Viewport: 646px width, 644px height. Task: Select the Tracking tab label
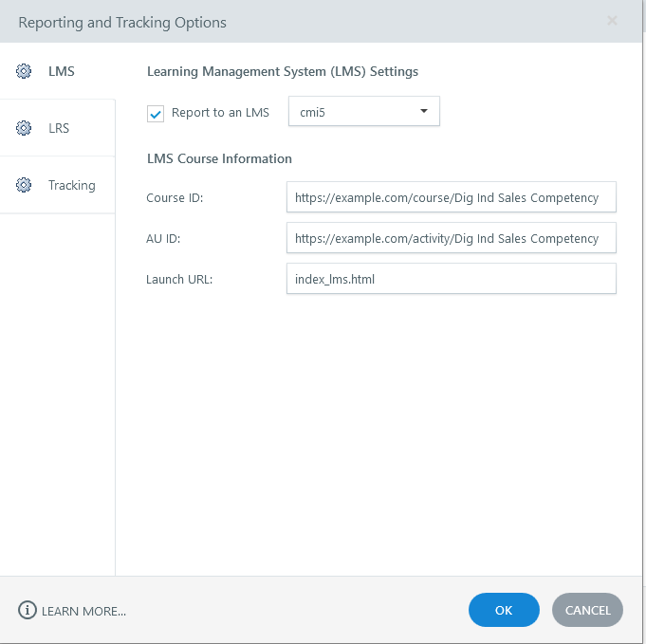[x=72, y=185]
